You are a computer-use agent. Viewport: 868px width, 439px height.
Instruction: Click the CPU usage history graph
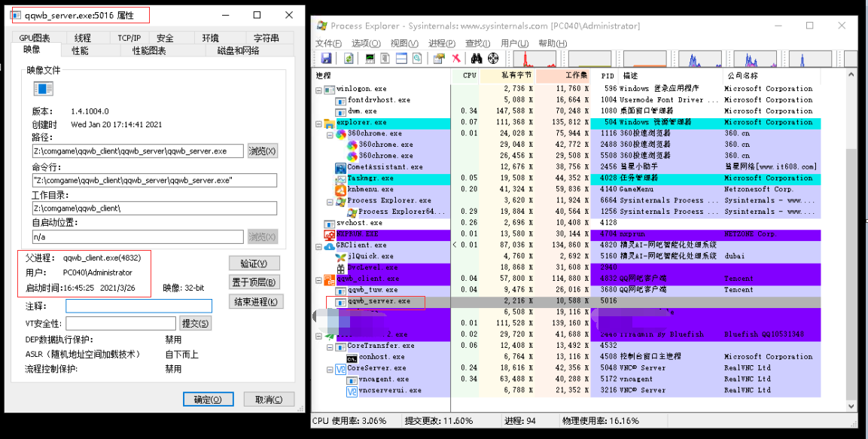(535, 59)
